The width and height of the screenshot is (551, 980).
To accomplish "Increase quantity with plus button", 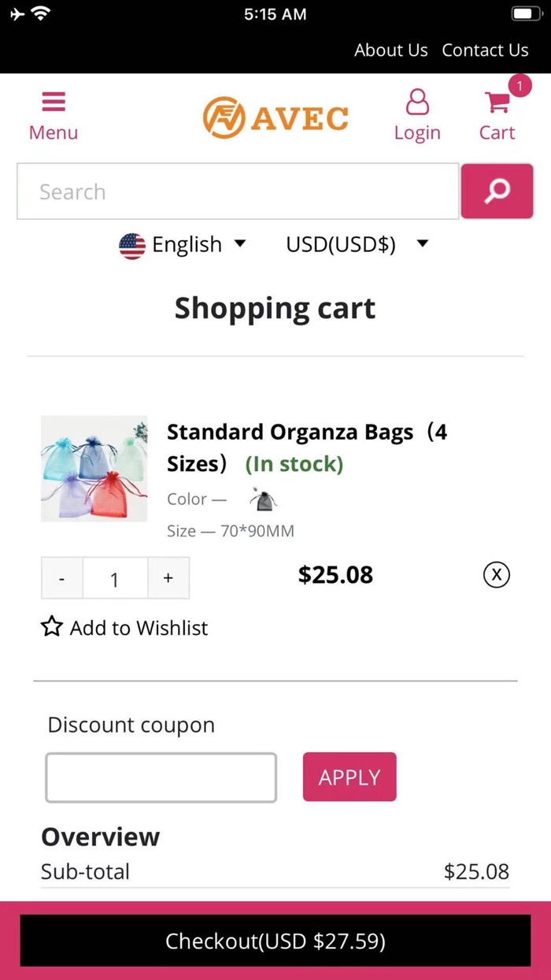I will point(168,578).
